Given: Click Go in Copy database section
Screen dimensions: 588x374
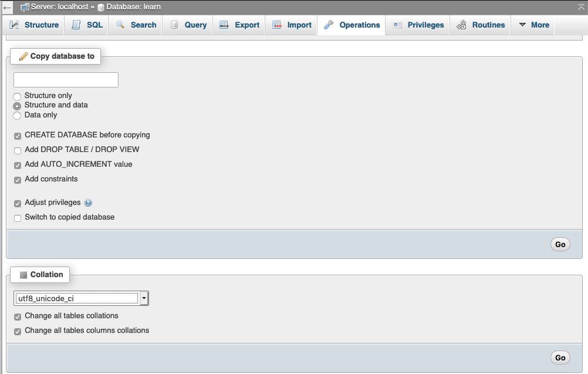Looking at the screenshot, I should pyautogui.click(x=560, y=245).
